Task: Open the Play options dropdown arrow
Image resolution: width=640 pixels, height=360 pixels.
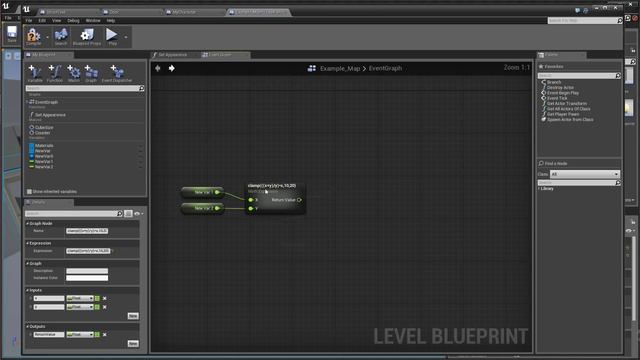Action: pyautogui.click(x=125, y=37)
